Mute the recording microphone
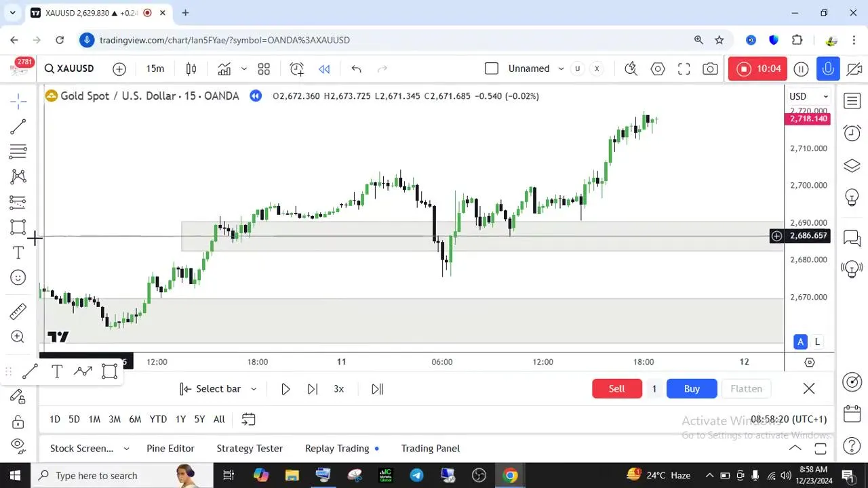Screen dimensions: 868x488 [827, 68]
